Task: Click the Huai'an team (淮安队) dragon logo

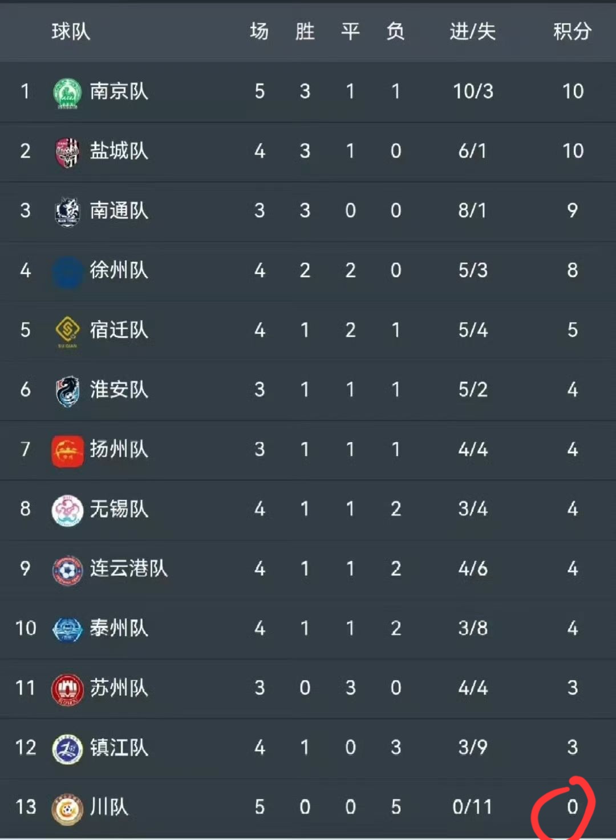Action: pyautogui.click(x=67, y=390)
